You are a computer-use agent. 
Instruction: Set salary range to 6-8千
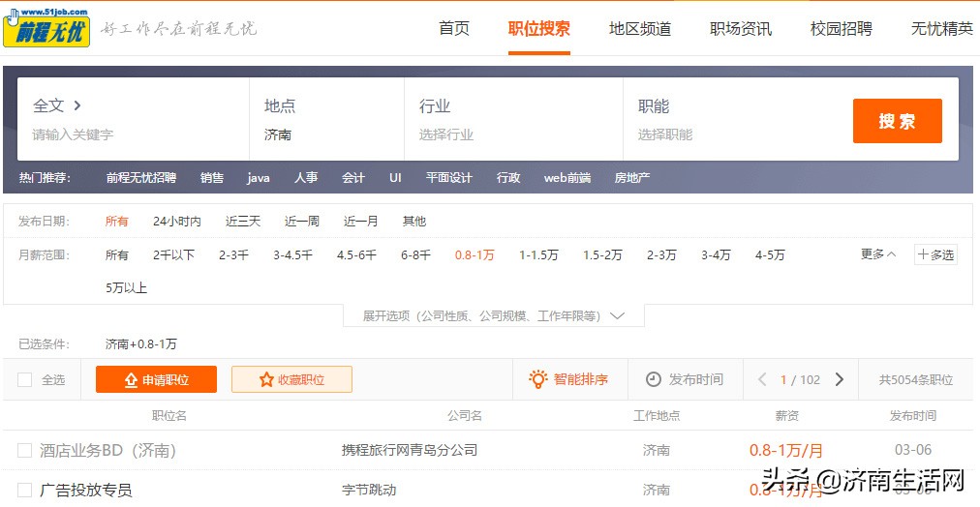coord(416,254)
